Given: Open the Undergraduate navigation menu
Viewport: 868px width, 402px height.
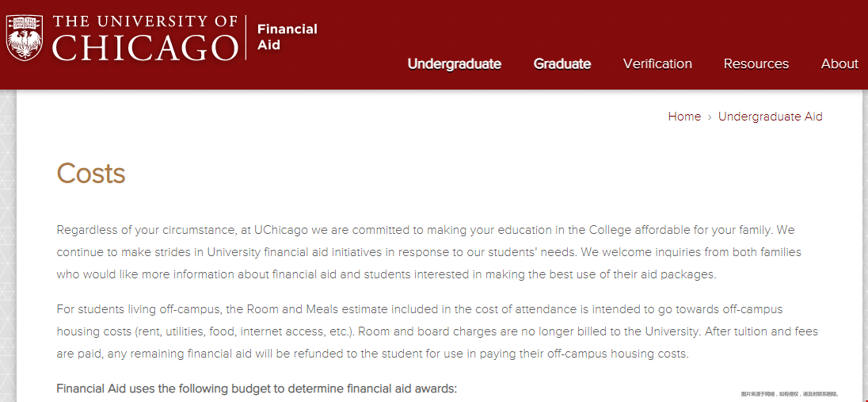Looking at the screenshot, I should (455, 63).
